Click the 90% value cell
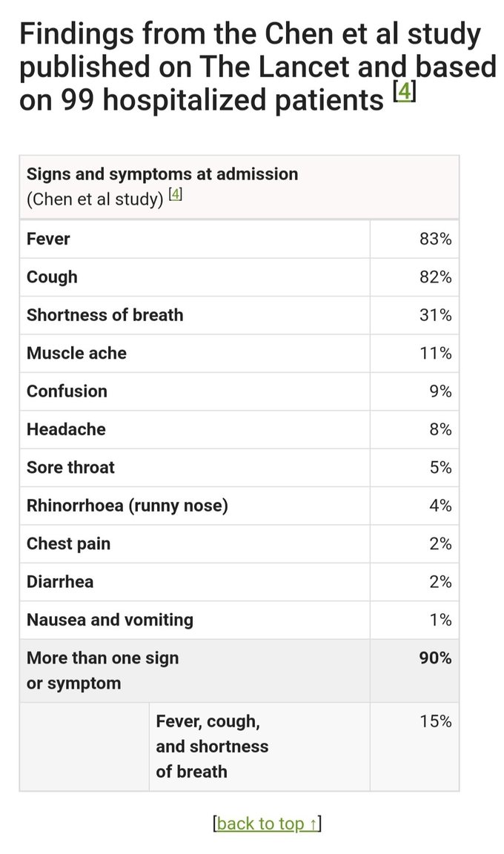 (x=415, y=670)
